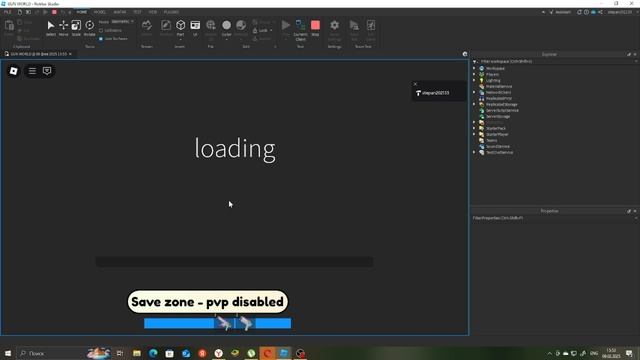Viewport: 640px width, 360px height.
Task: Click the loading progress bar
Action: 234,262
